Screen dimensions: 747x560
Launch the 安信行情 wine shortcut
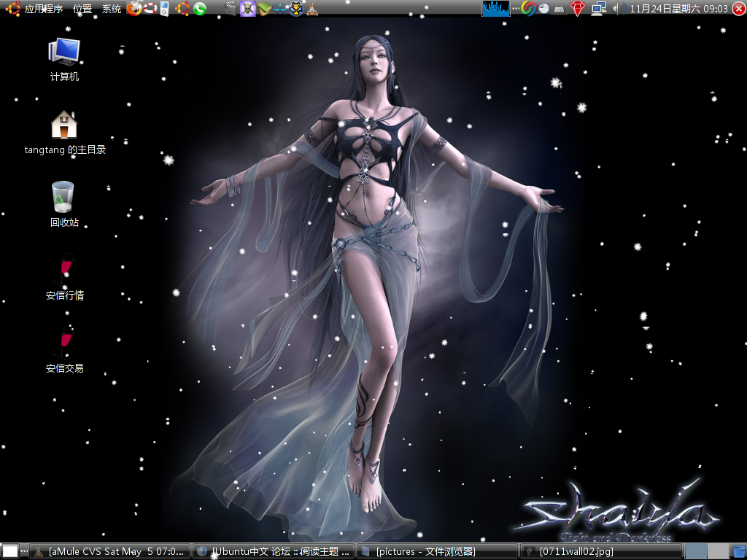tap(65, 277)
